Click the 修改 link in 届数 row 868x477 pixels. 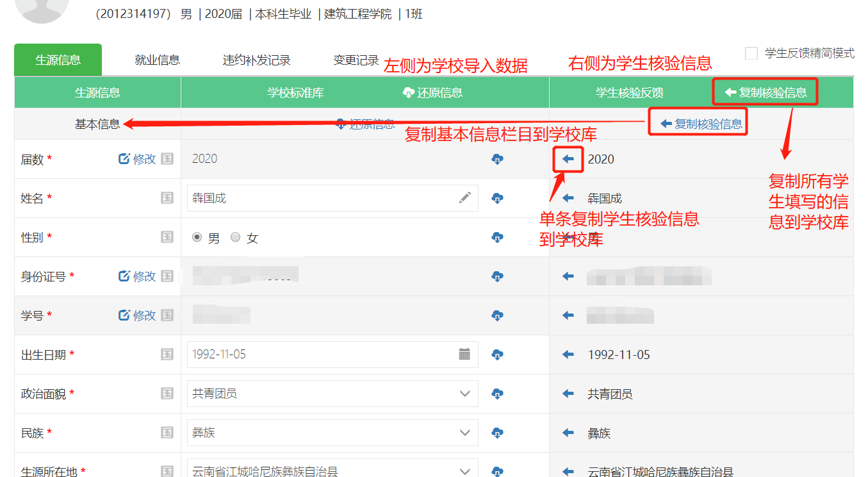click(x=138, y=159)
